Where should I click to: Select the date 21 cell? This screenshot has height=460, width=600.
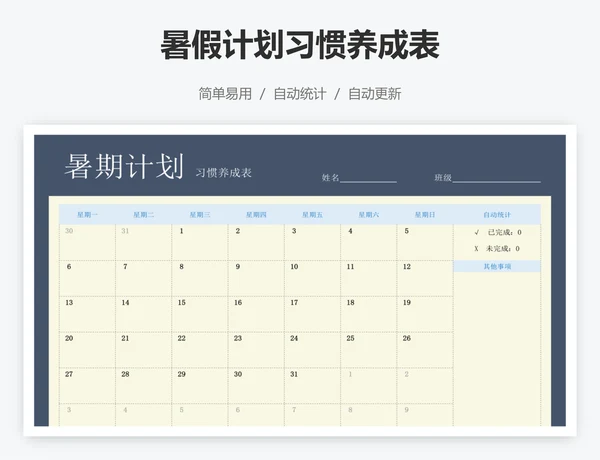coord(143,350)
